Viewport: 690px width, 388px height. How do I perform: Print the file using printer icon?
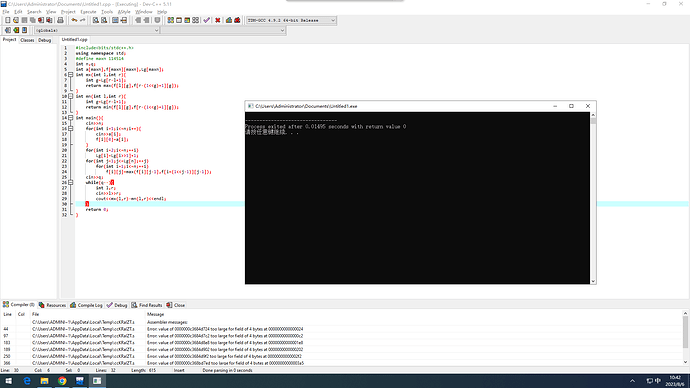(x=60, y=20)
